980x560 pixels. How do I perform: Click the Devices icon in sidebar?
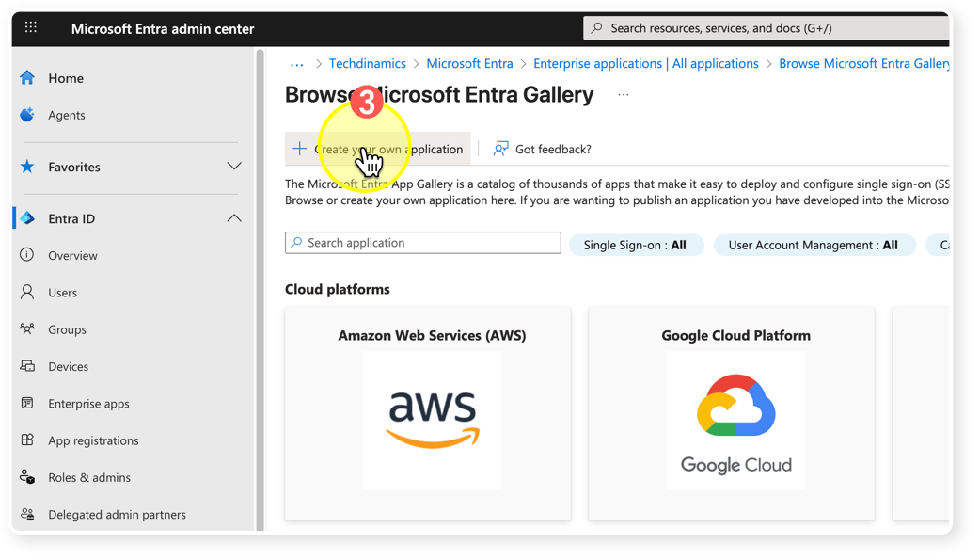pos(27,366)
